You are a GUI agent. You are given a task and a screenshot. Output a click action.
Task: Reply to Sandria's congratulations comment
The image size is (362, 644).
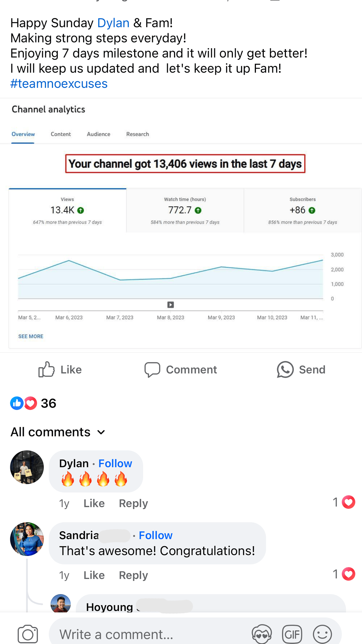tap(133, 575)
